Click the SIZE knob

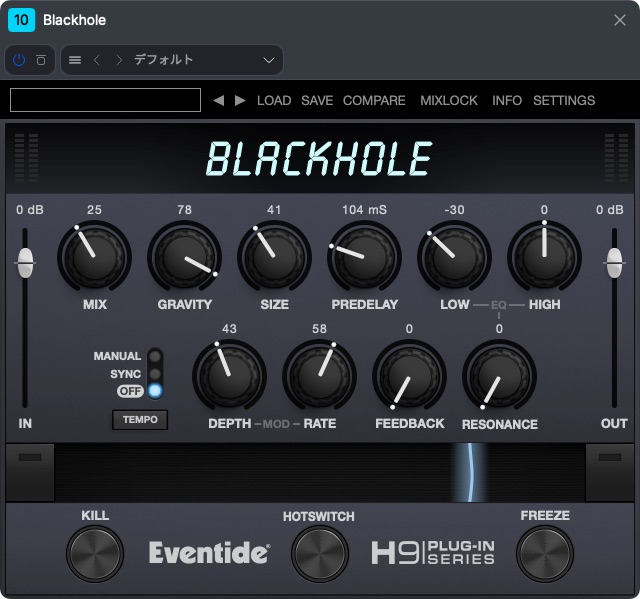coord(274,257)
